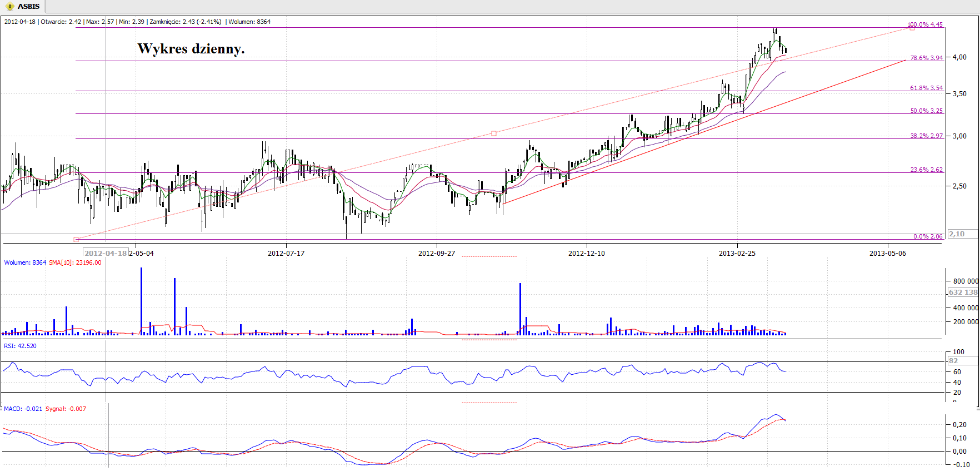Click the 82 cursor box on RSI axis
The width and height of the screenshot is (980, 471).
point(963,361)
